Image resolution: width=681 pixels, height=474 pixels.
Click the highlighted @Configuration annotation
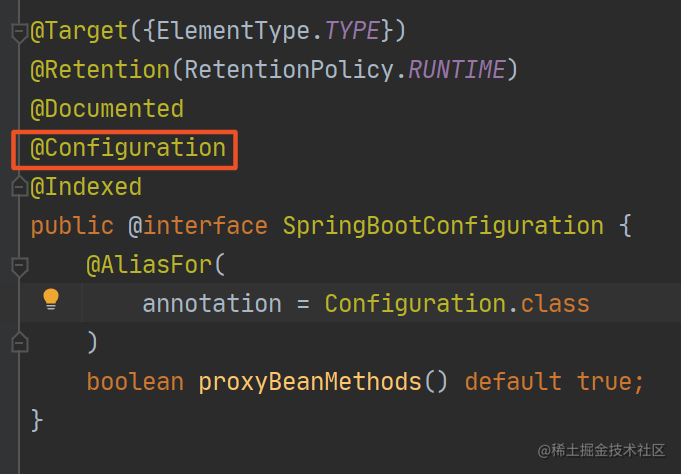pyautogui.click(x=128, y=148)
